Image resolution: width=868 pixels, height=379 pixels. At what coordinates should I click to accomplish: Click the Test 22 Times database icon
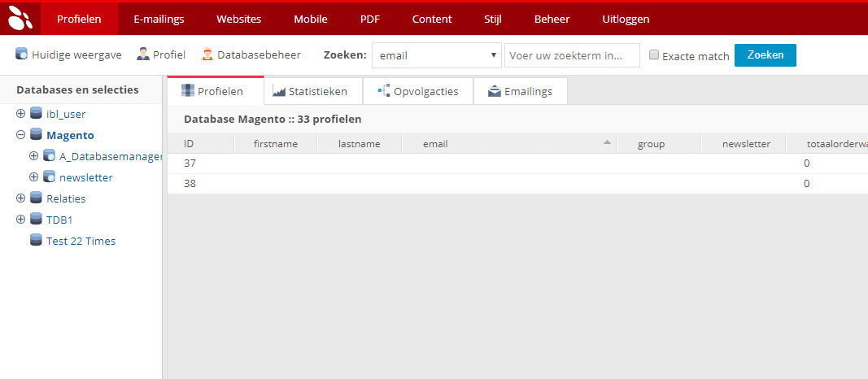[x=36, y=241]
